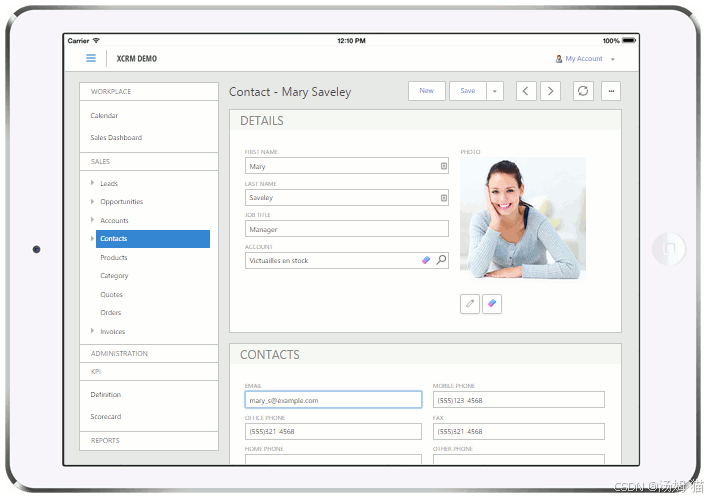The height and width of the screenshot is (500, 716).
Task: Open the hamburger navigation menu
Action: point(91,58)
